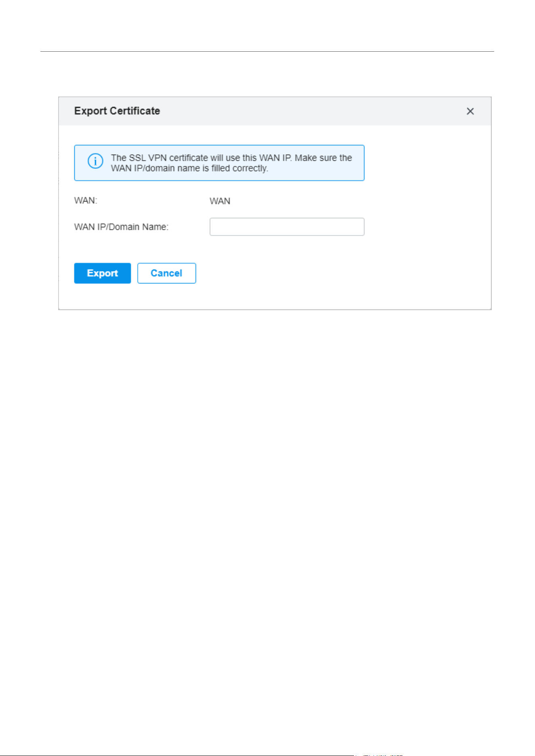
Task: Click the Export Certificate dialog title
Action: click(117, 111)
